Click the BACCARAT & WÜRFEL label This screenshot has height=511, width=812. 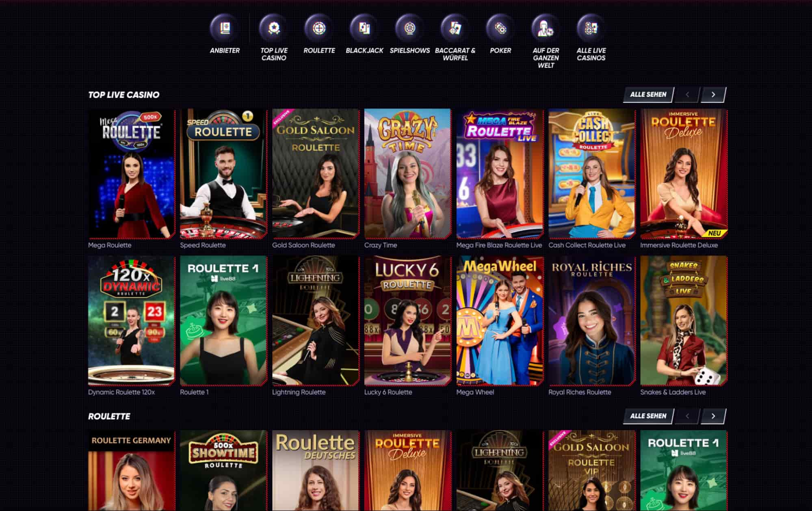tap(455, 54)
